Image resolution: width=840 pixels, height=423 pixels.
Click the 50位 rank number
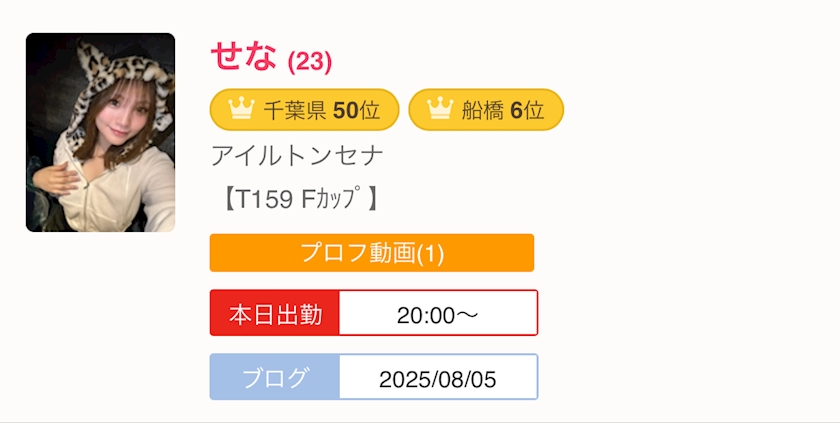coord(356,110)
